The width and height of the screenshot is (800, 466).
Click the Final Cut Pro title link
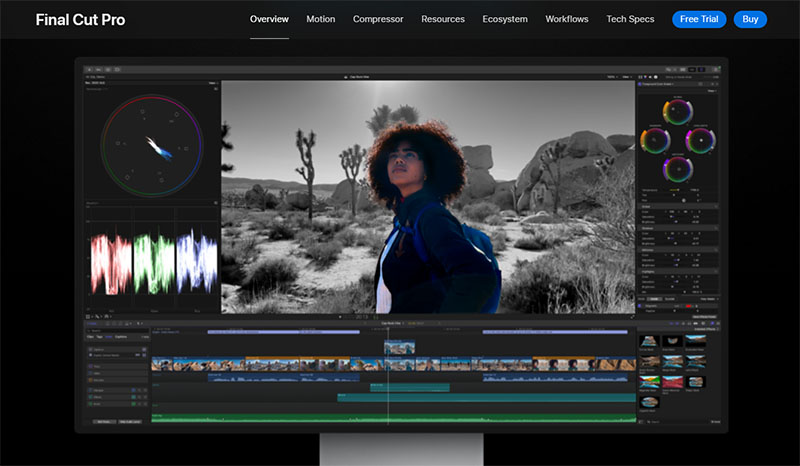(x=80, y=19)
